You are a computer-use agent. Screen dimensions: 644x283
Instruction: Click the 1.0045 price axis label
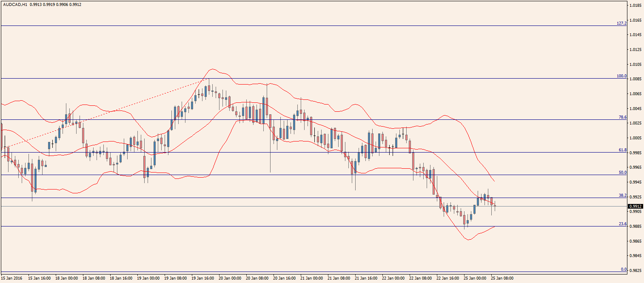point(635,109)
